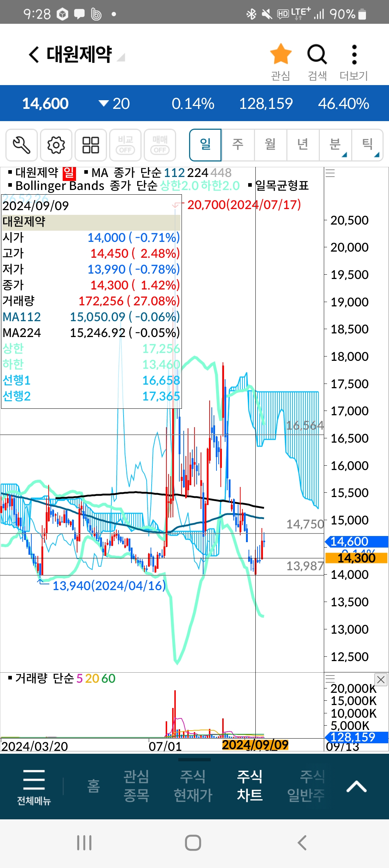Open price chart panel menu lines icon
389x868 pixels.
tap(330, 173)
